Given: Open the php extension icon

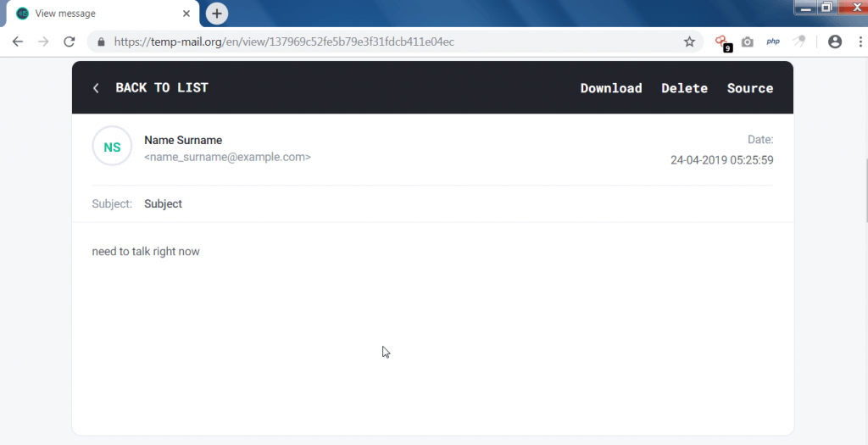Looking at the screenshot, I should [773, 42].
